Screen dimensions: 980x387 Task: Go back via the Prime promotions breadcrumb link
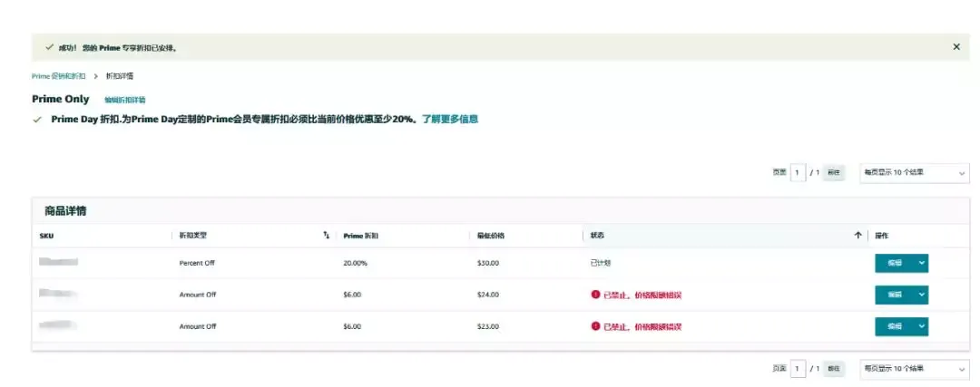(59, 76)
